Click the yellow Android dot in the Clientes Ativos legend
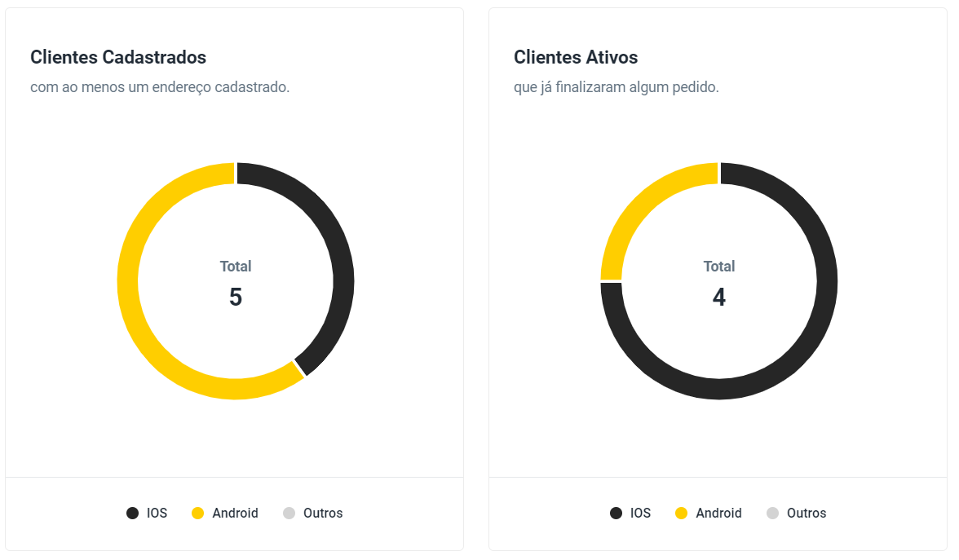Viewport: 959px width, 560px height. [681, 514]
